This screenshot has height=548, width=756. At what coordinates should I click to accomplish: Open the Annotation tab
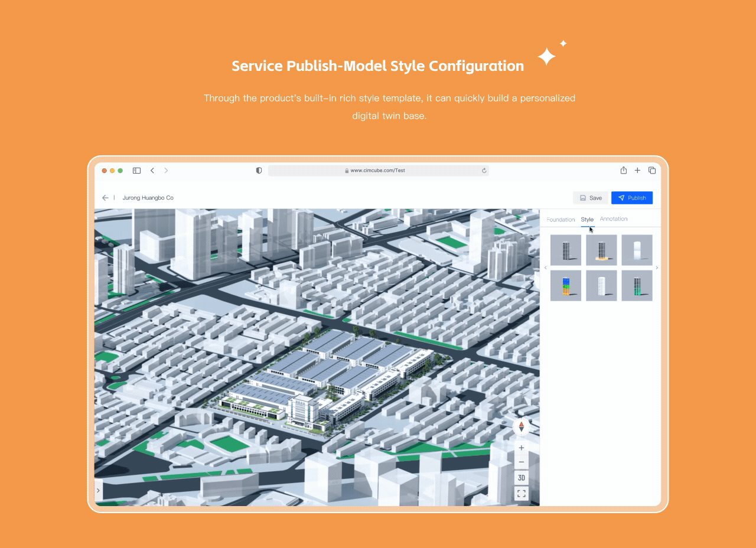(x=614, y=219)
